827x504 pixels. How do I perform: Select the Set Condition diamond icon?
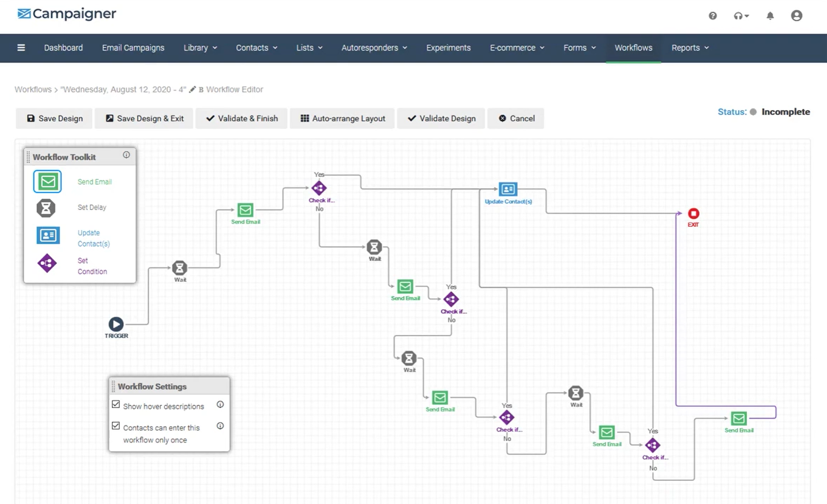pos(47,263)
